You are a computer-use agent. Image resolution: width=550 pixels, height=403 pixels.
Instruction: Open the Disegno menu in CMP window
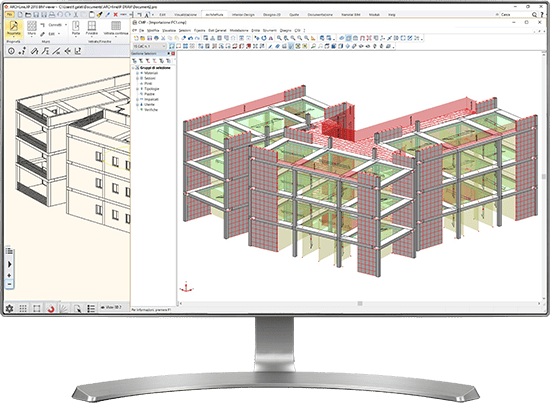(286, 31)
